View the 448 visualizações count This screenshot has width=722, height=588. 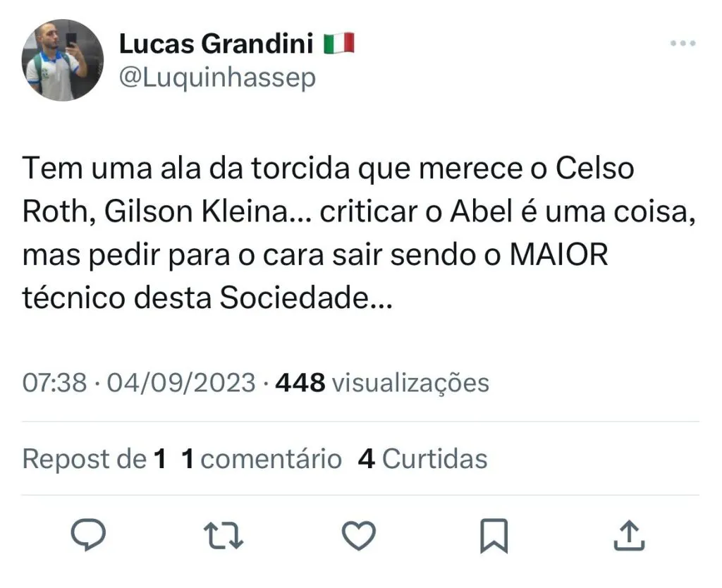381,383
